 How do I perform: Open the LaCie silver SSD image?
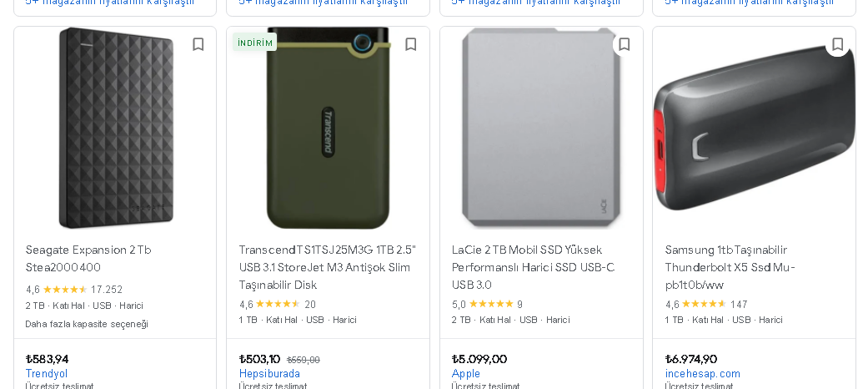click(541, 129)
